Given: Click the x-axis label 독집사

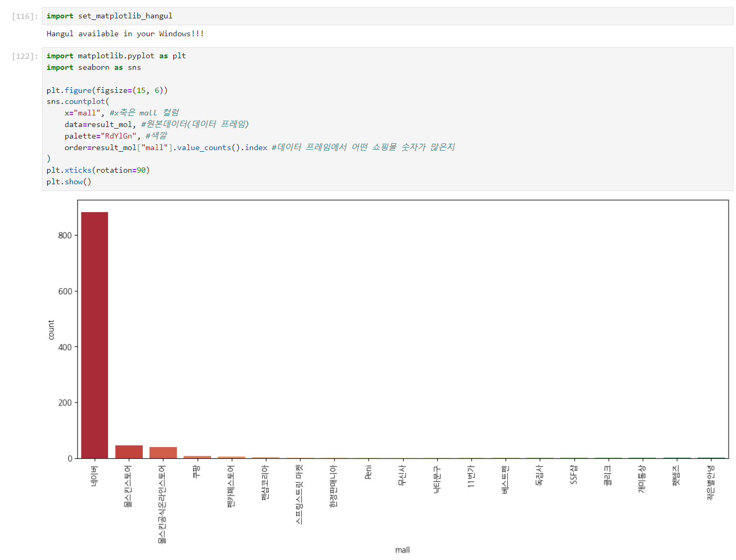Looking at the screenshot, I should [539, 476].
